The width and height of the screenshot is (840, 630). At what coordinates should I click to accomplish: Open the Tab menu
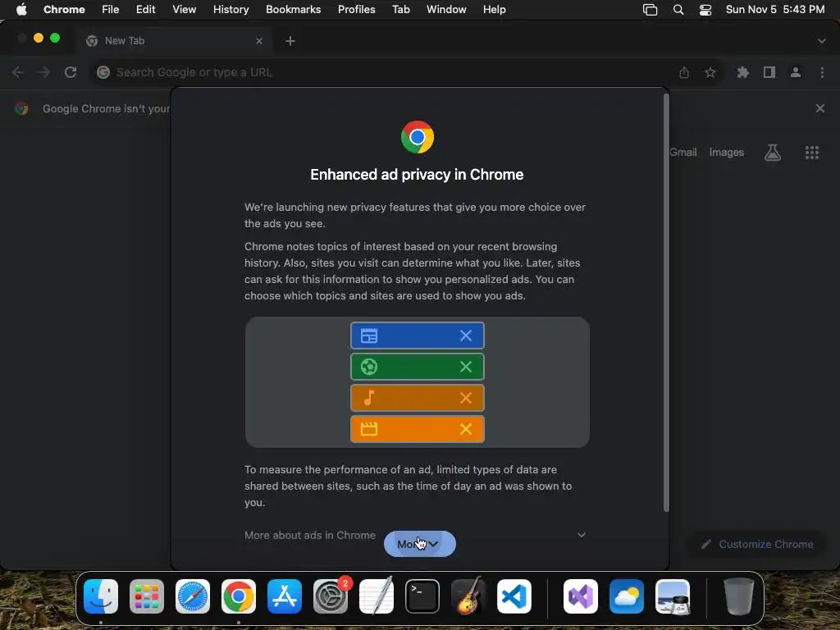[x=400, y=10]
